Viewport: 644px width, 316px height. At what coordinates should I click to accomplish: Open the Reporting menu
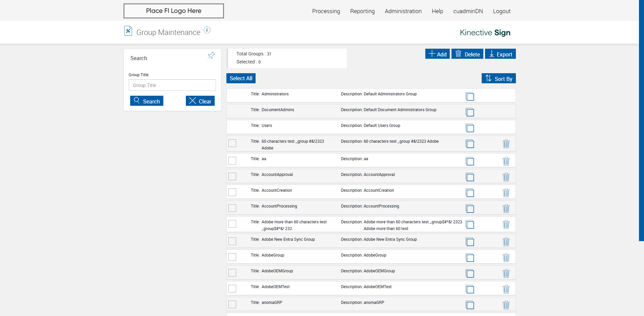(362, 11)
